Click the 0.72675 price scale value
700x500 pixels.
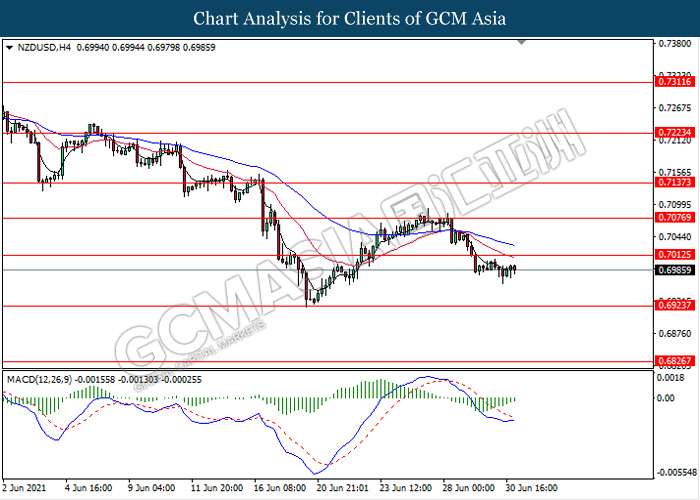point(675,108)
